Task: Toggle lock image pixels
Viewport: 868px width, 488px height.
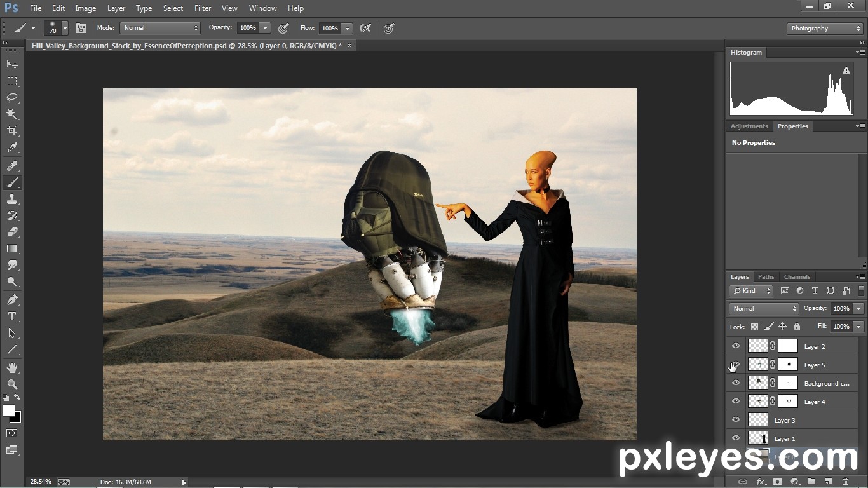Action: (x=768, y=327)
